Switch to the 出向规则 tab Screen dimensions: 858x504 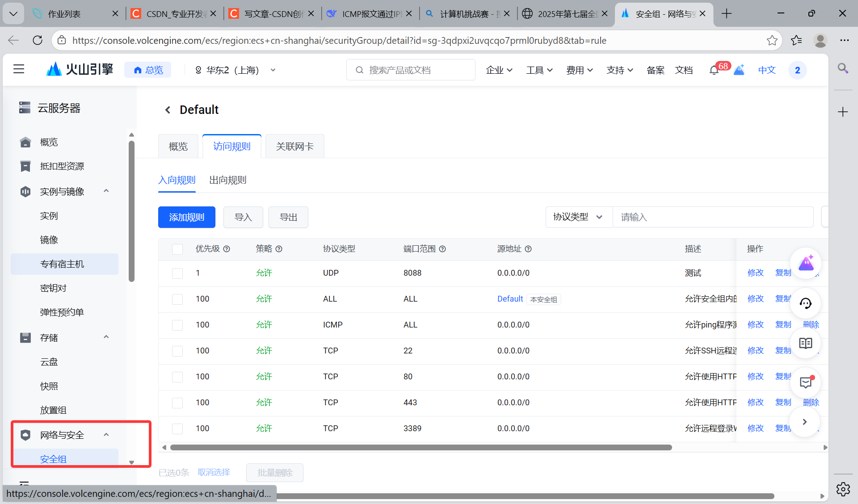coord(227,180)
